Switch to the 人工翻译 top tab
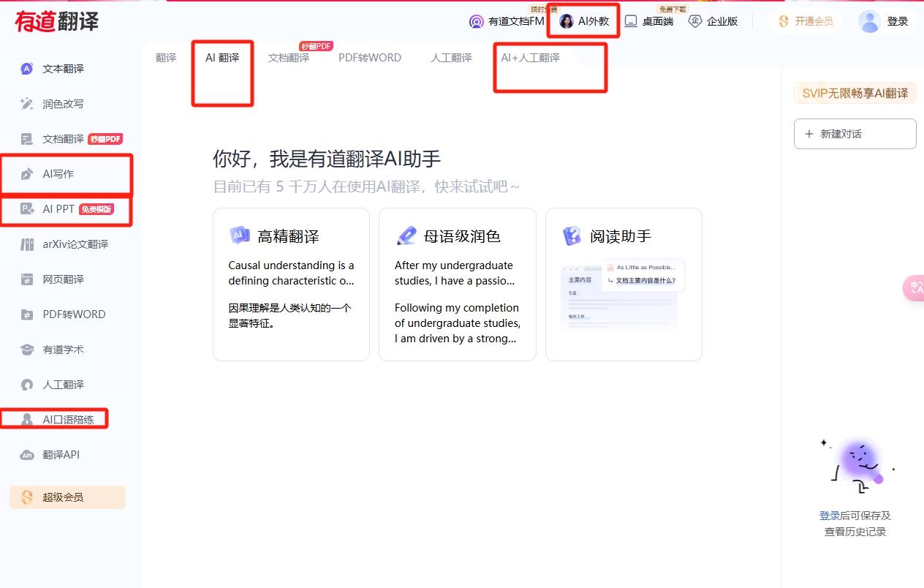 (451, 58)
